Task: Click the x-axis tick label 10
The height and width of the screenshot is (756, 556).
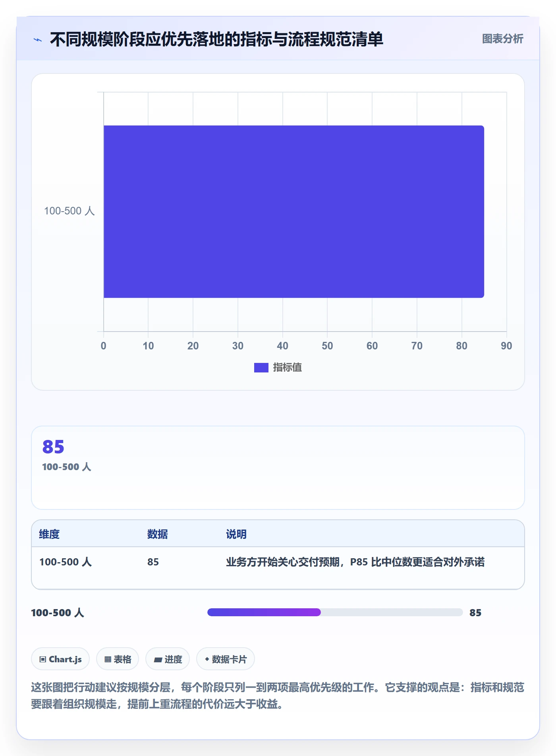Action: pyautogui.click(x=148, y=346)
